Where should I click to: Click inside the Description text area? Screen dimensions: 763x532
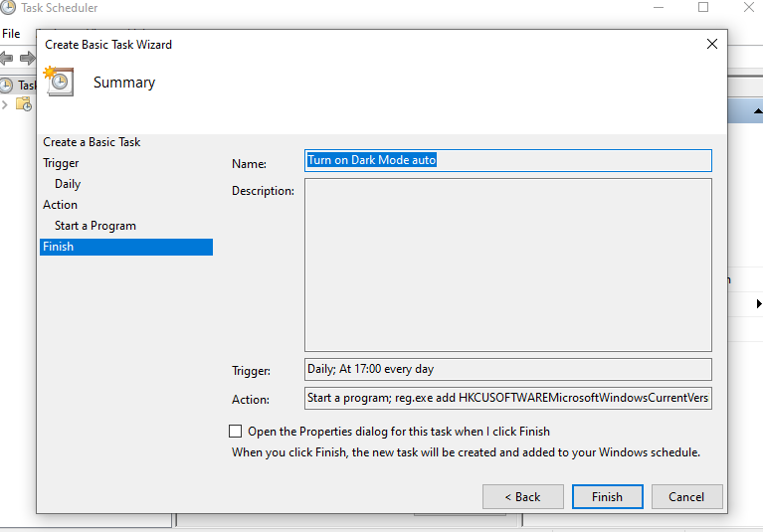point(508,266)
